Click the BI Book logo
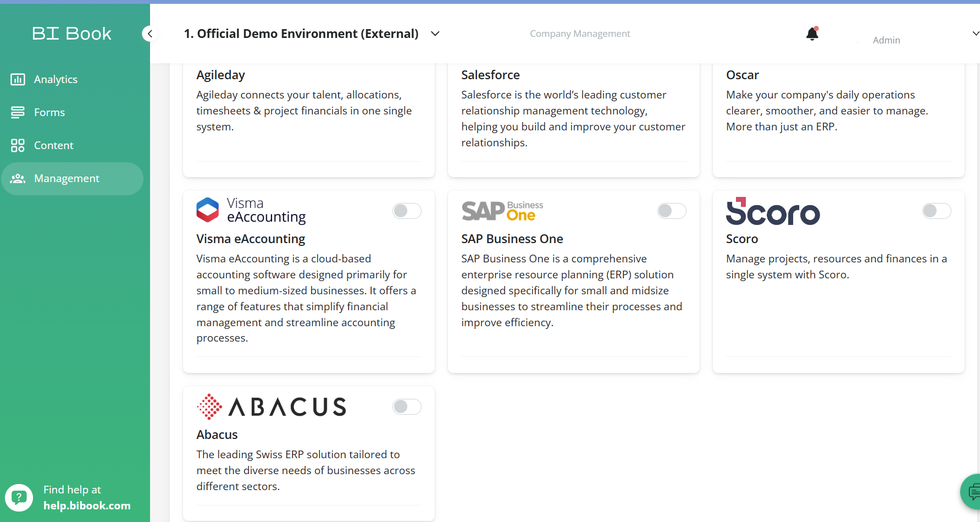The width and height of the screenshot is (980, 522). coord(71,34)
